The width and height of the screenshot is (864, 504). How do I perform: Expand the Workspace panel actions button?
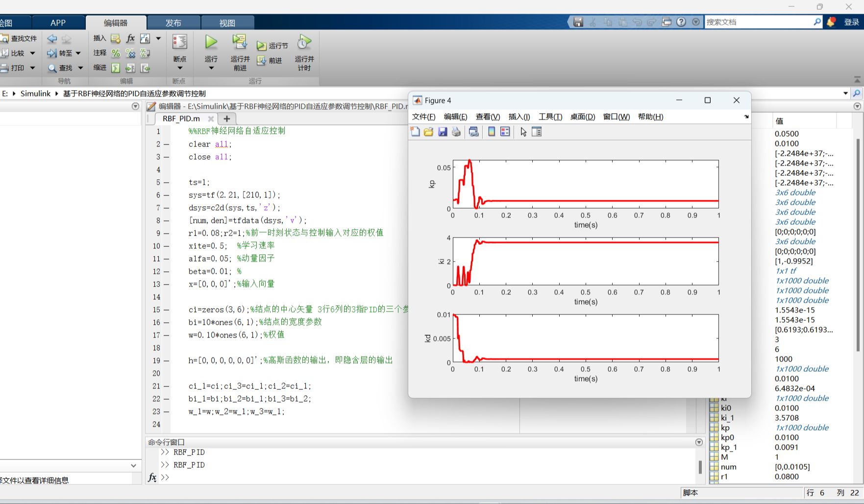(857, 106)
